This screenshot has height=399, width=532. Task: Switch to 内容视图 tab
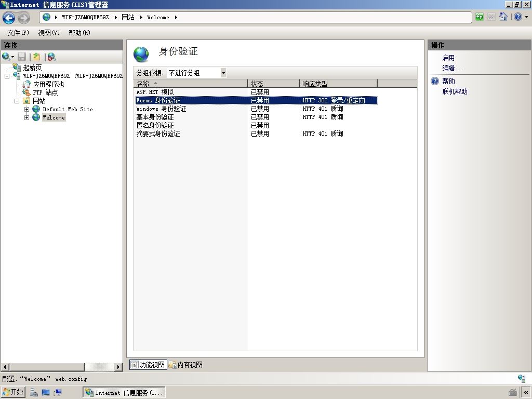pos(186,365)
